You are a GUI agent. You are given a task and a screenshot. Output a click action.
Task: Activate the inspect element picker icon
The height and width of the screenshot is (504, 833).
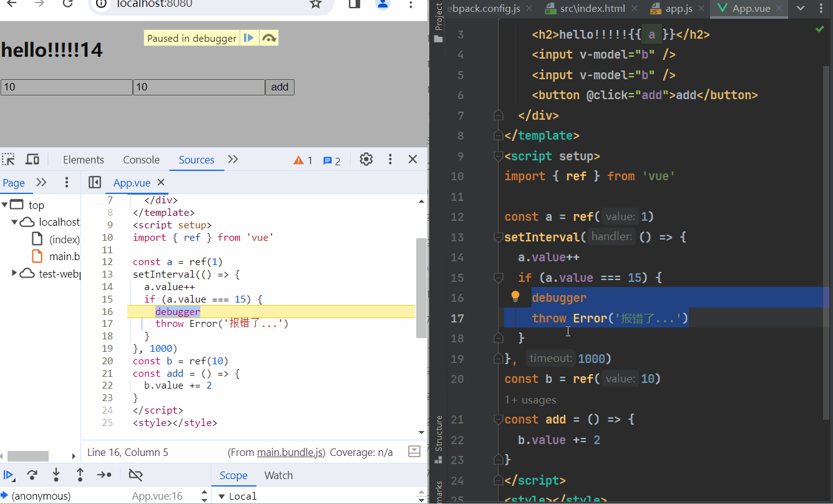point(9,160)
